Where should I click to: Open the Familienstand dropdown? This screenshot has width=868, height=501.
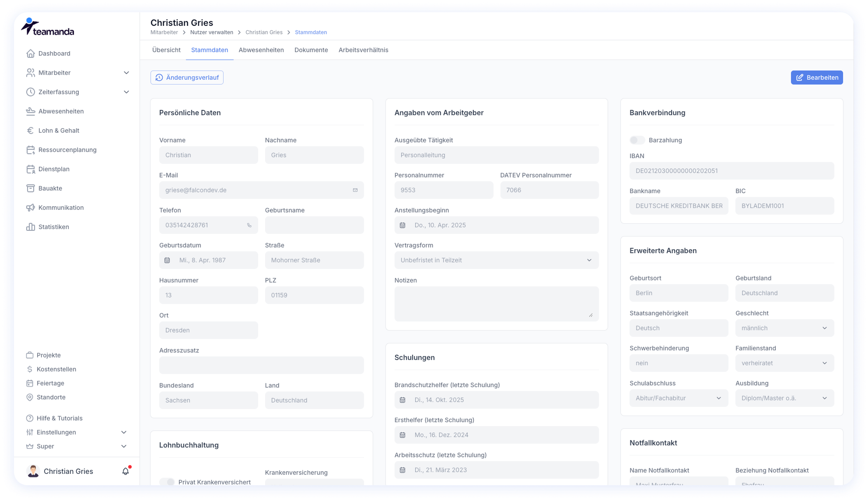coord(784,363)
